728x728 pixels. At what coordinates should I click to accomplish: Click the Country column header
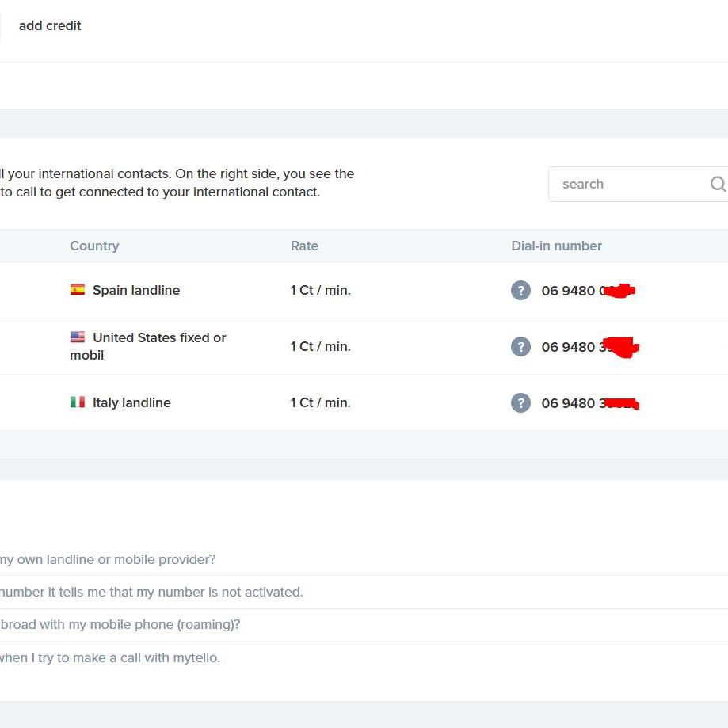(94, 246)
